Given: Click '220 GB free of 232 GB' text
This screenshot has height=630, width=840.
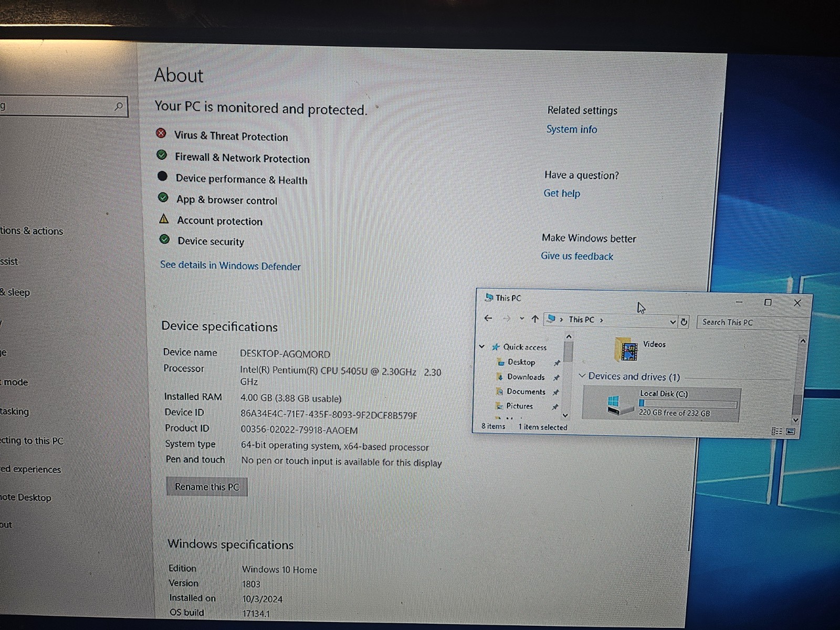Looking at the screenshot, I should [x=674, y=413].
